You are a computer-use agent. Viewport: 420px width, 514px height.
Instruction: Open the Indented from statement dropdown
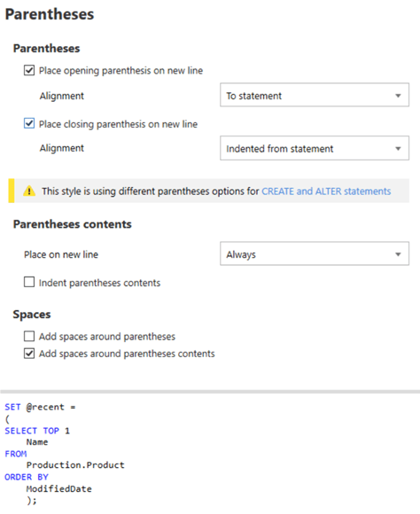(x=315, y=148)
